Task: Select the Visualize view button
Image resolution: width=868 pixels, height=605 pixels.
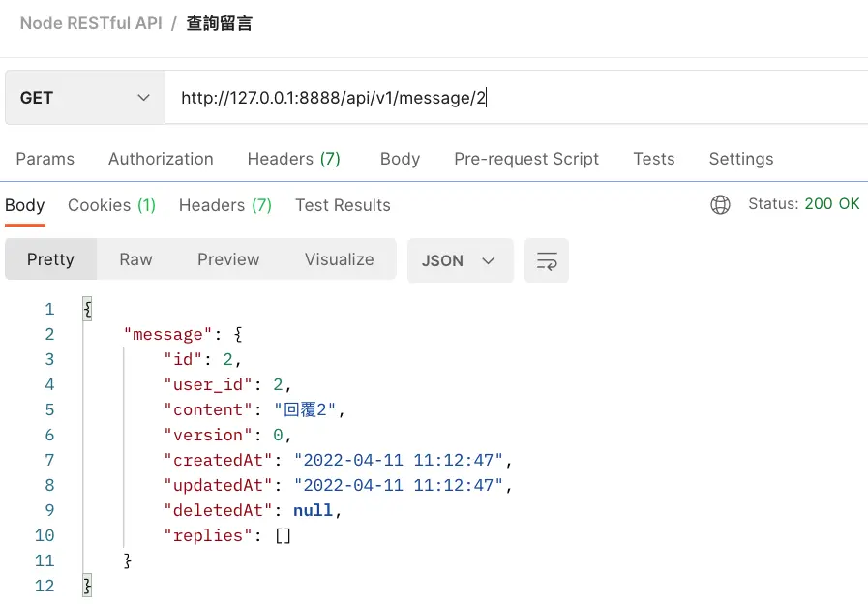Action: point(339,259)
